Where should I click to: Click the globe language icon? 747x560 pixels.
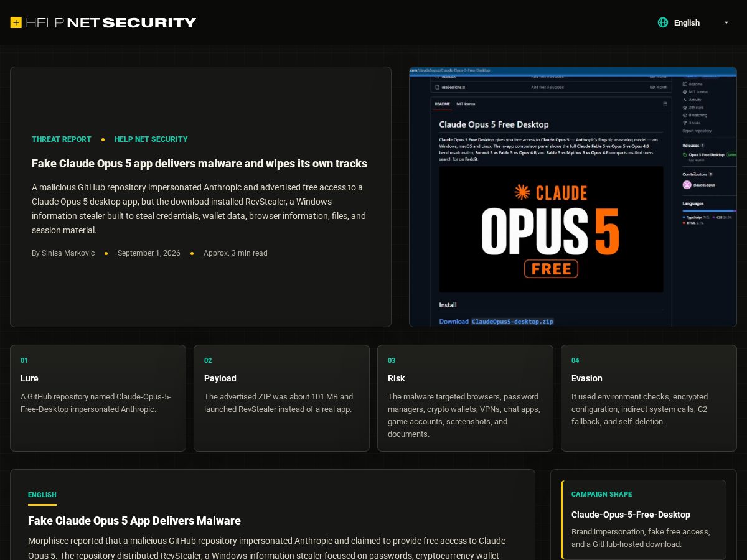coord(663,22)
